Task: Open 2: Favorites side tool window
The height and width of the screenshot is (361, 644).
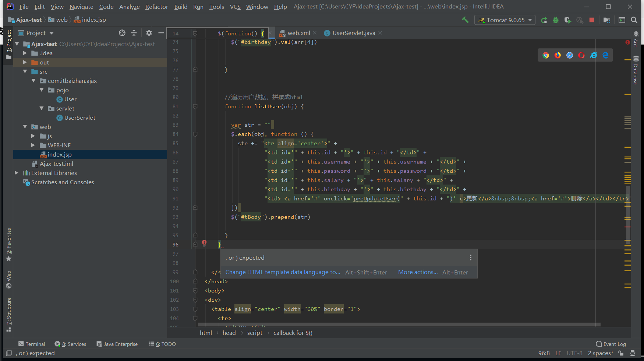Action: (9, 245)
